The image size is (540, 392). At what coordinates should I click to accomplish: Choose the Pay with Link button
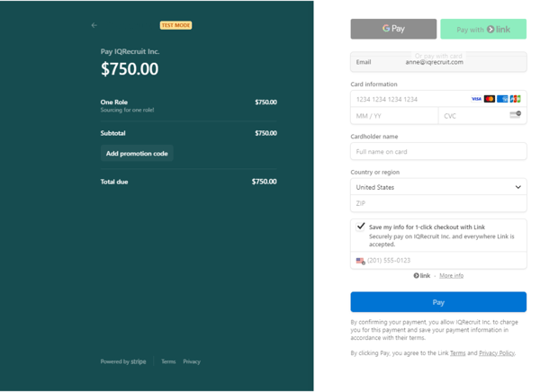pyautogui.click(x=483, y=29)
